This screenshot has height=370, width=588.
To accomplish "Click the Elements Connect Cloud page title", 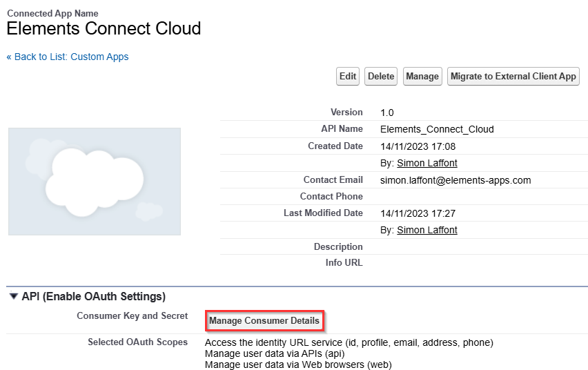I will tap(104, 29).
